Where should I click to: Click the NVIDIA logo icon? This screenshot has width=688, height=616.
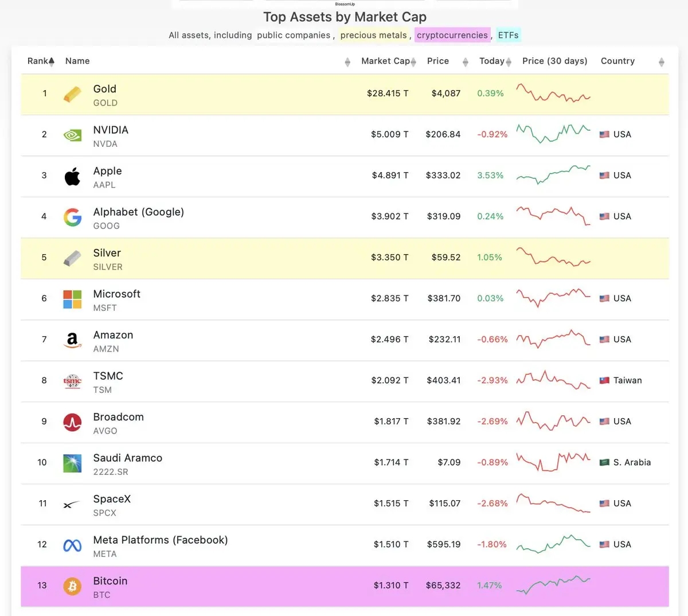(72, 135)
